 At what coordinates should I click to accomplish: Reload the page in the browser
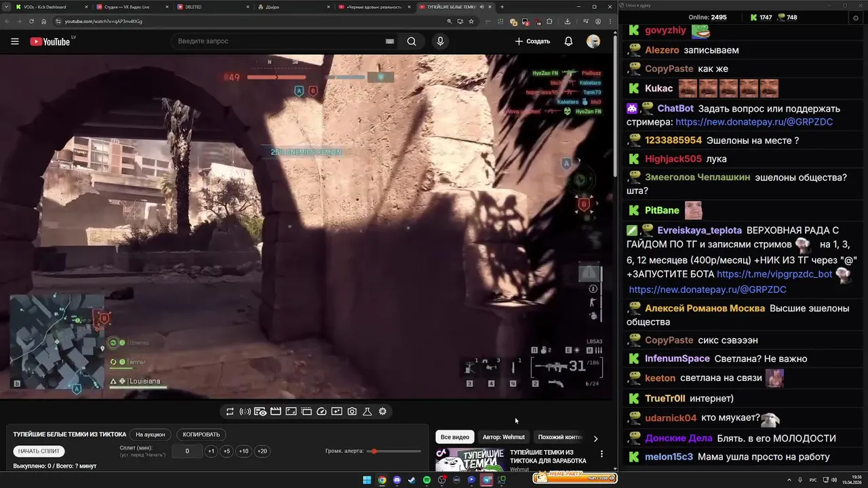point(31,21)
